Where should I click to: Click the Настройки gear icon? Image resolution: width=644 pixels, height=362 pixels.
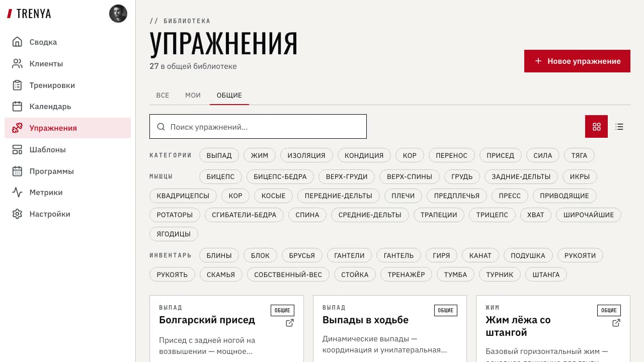(x=17, y=214)
